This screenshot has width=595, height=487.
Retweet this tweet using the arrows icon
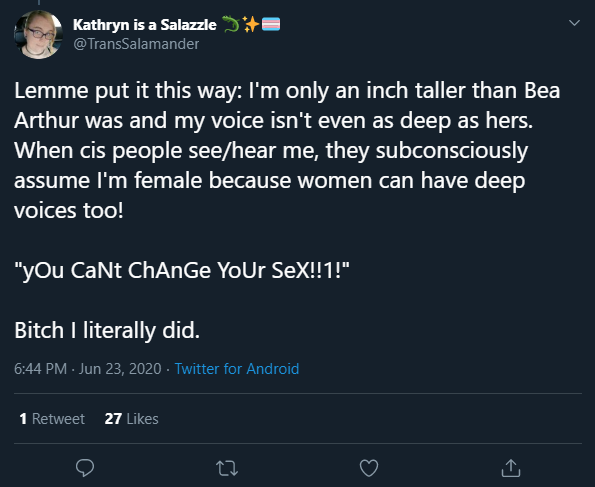[x=227, y=468]
